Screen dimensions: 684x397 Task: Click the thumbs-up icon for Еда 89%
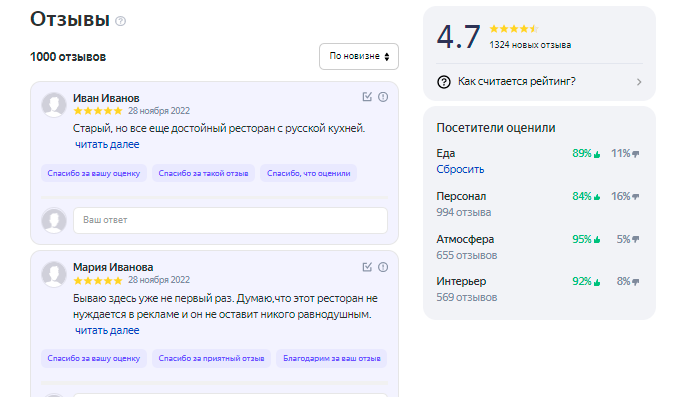pos(597,154)
